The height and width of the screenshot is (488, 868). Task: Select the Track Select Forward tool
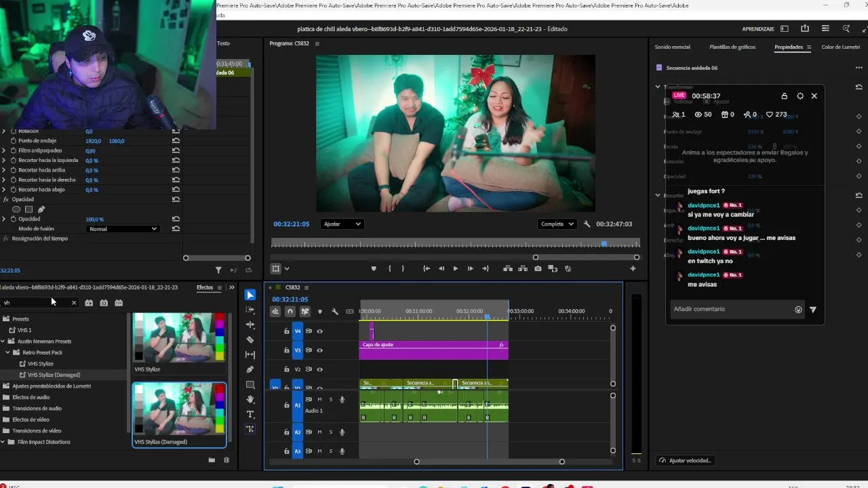250,310
